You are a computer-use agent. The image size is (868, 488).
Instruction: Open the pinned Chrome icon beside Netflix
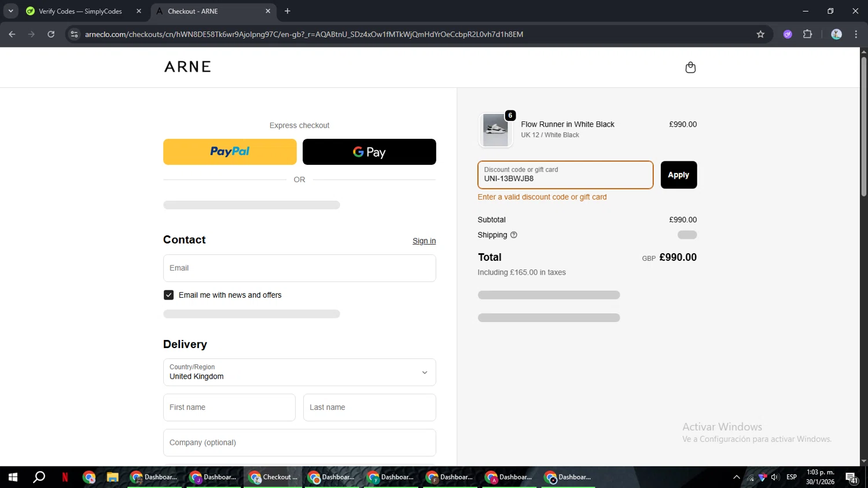[x=89, y=477]
